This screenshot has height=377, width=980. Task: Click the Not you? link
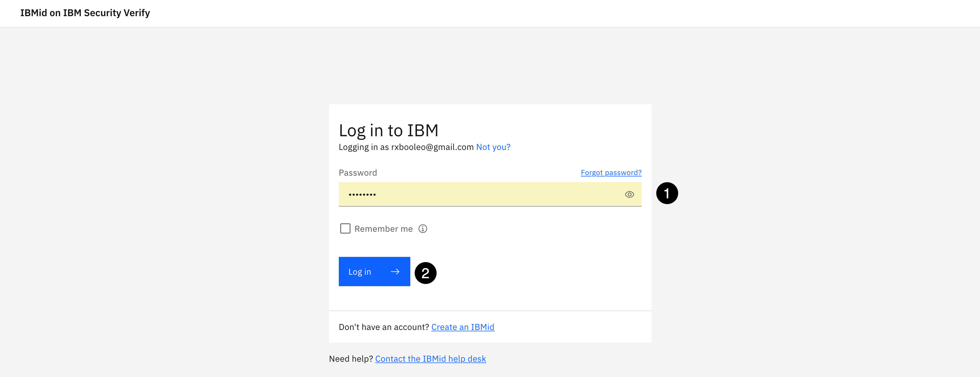pyautogui.click(x=493, y=147)
